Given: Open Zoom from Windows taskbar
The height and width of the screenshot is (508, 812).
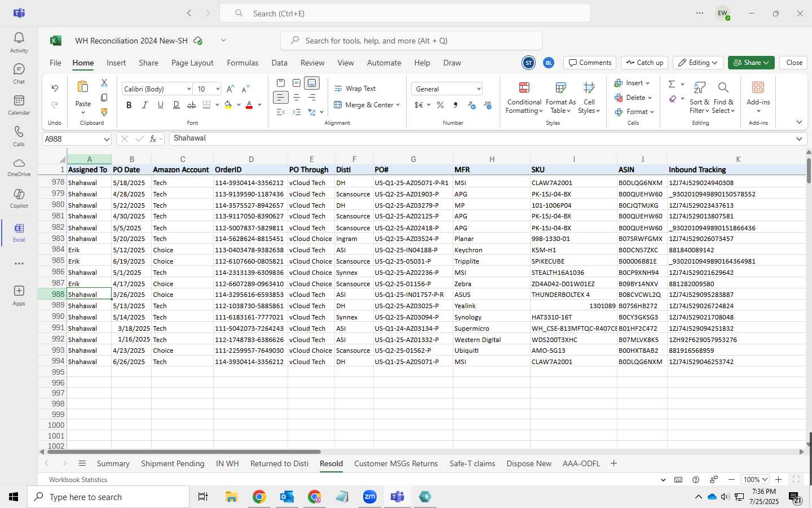Looking at the screenshot, I should (x=370, y=497).
